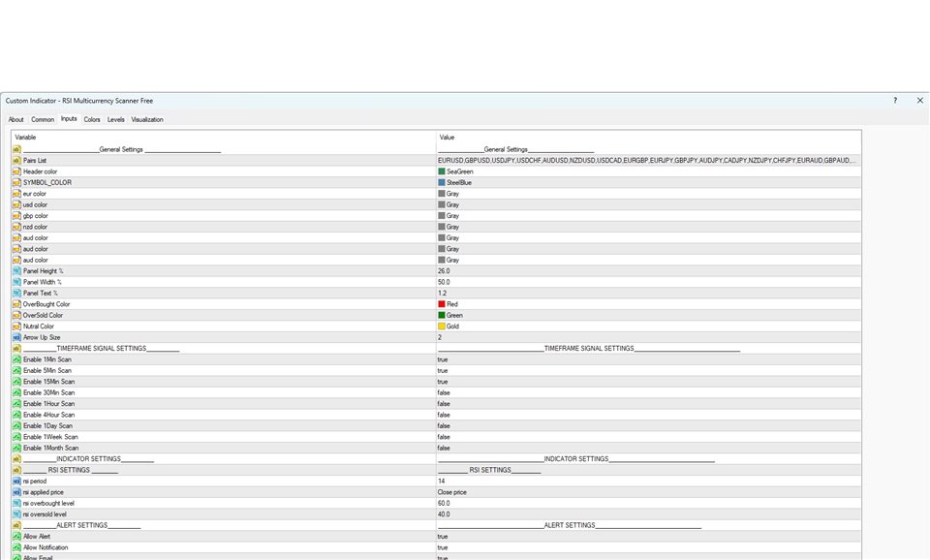Select the Inputs tab
Viewport: 930px width, 560px height.
click(x=69, y=118)
